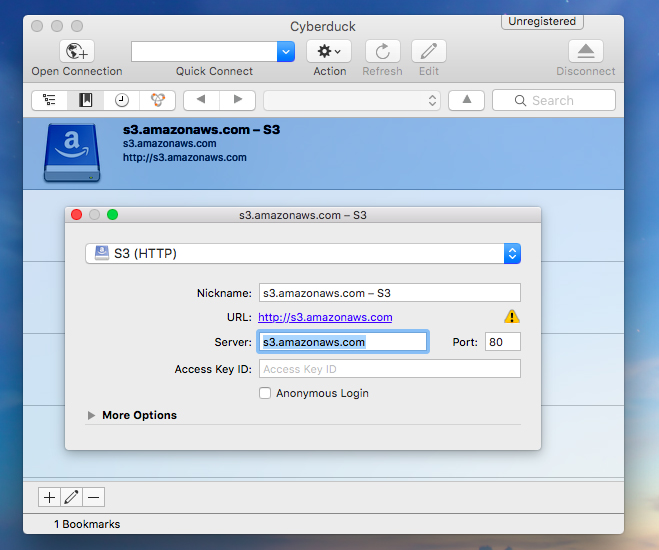This screenshot has height=550, width=659.
Task: Switch to the Bookmarks view icon
Action: (x=86, y=100)
